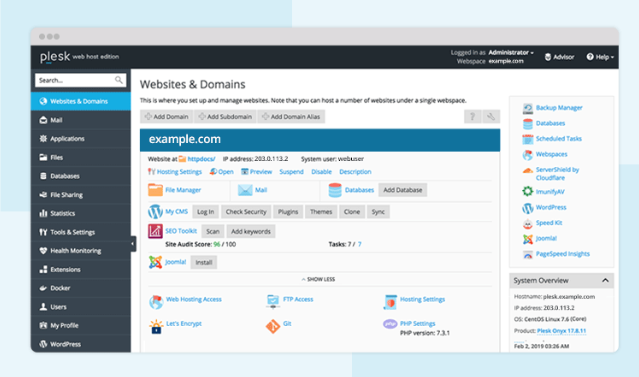Viewport: 639px width, 377px height.
Task: Open the httpdocs/ folder link
Action: [x=201, y=159]
